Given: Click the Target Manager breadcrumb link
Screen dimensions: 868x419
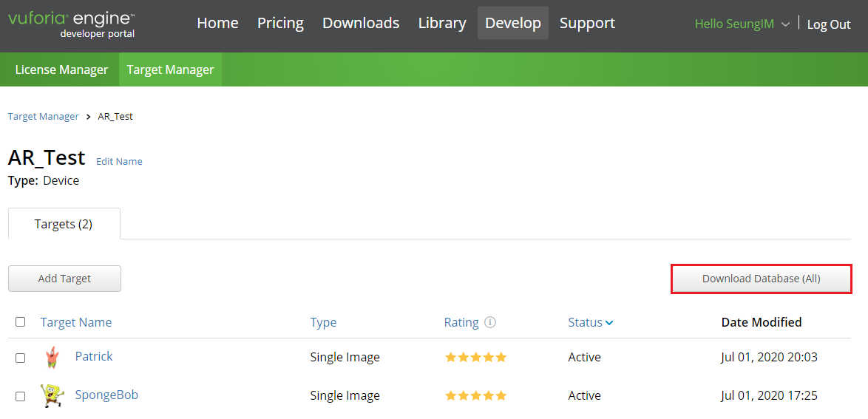Looking at the screenshot, I should [x=43, y=117].
